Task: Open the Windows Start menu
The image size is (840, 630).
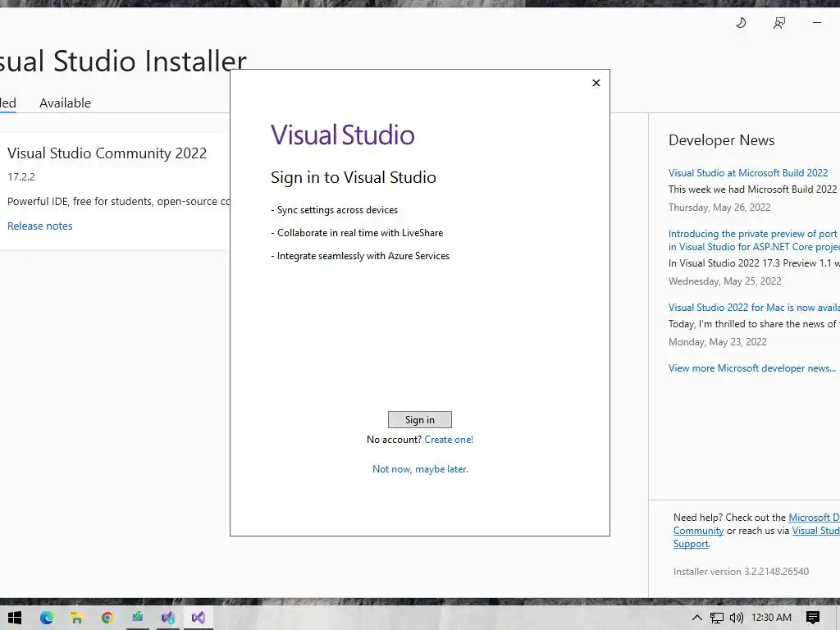Action: click(15, 618)
